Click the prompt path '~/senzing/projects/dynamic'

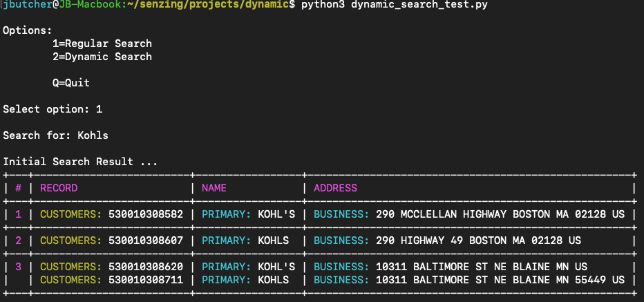tap(209, 6)
